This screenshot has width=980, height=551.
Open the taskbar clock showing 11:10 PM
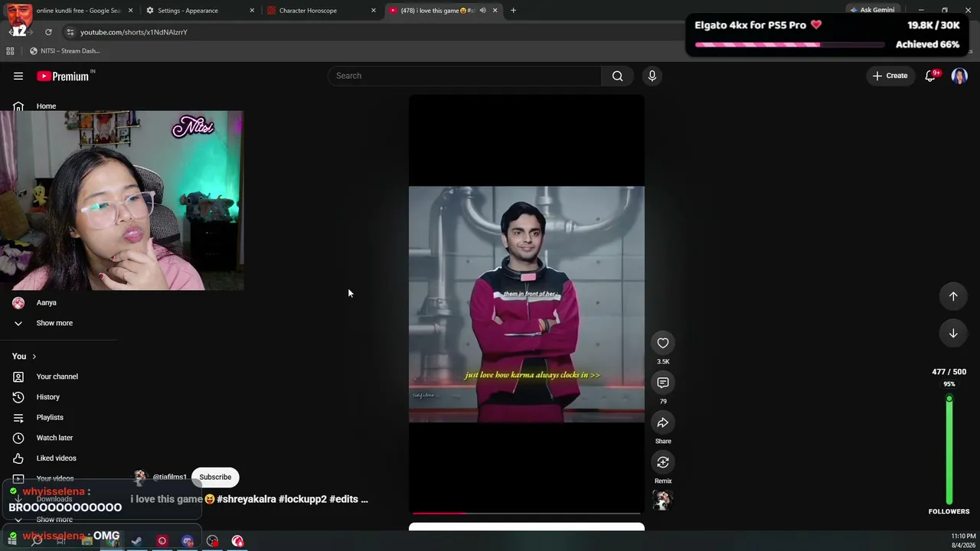[963, 540]
